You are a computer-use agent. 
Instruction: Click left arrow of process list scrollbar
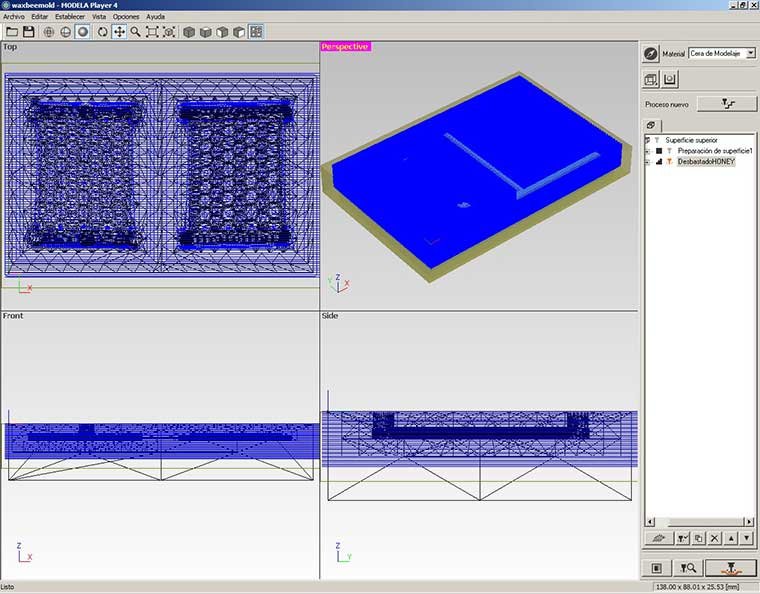[x=650, y=522]
